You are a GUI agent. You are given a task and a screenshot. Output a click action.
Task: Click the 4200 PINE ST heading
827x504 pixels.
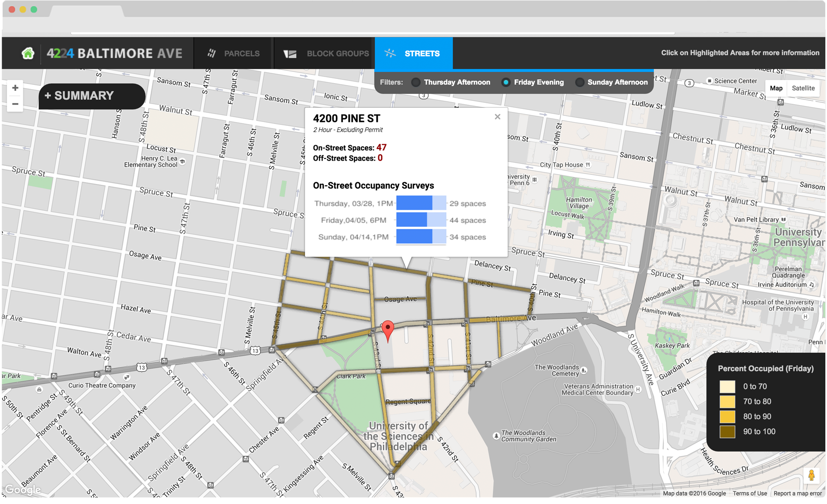347,118
